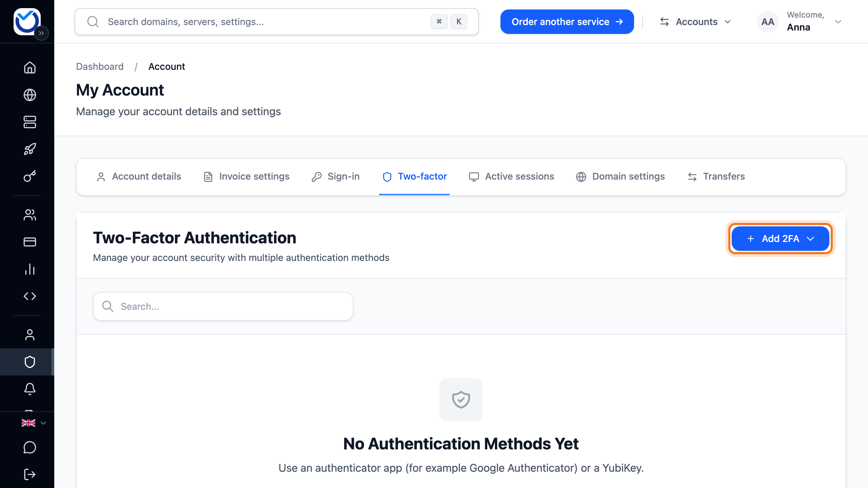Go to Dashboard breadcrumb link
This screenshot has width=868, height=488.
point(100,66)
